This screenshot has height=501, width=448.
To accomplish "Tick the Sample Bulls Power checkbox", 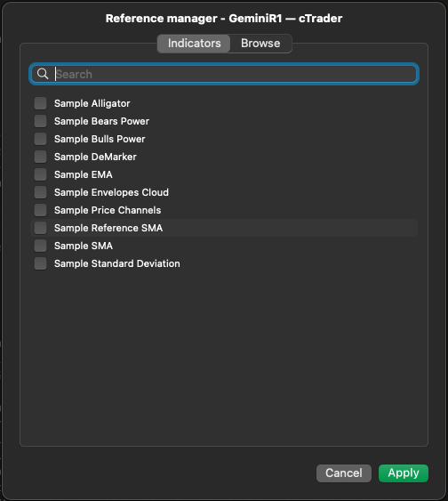I will tap(41, 139).
